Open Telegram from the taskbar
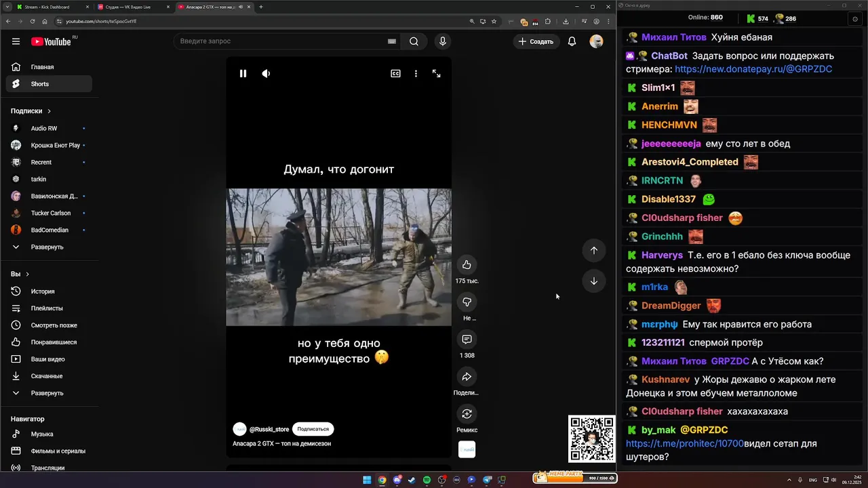This screenshot has width=868, height=488. pos(487,480)
